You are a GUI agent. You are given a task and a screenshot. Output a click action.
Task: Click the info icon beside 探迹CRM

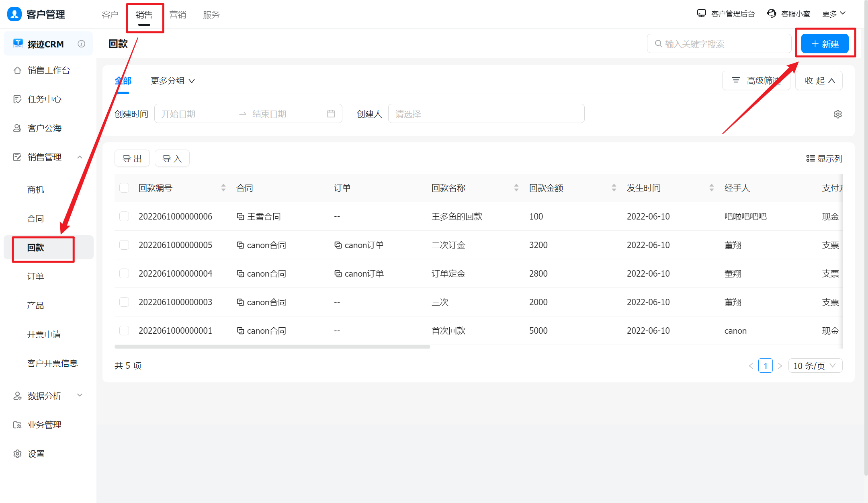pyautogui.click(x=82, y=44)
